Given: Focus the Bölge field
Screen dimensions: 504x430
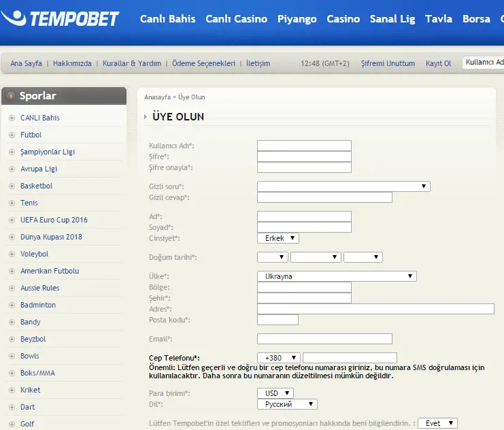Looking at the screenshot, I should coord(304,287).
